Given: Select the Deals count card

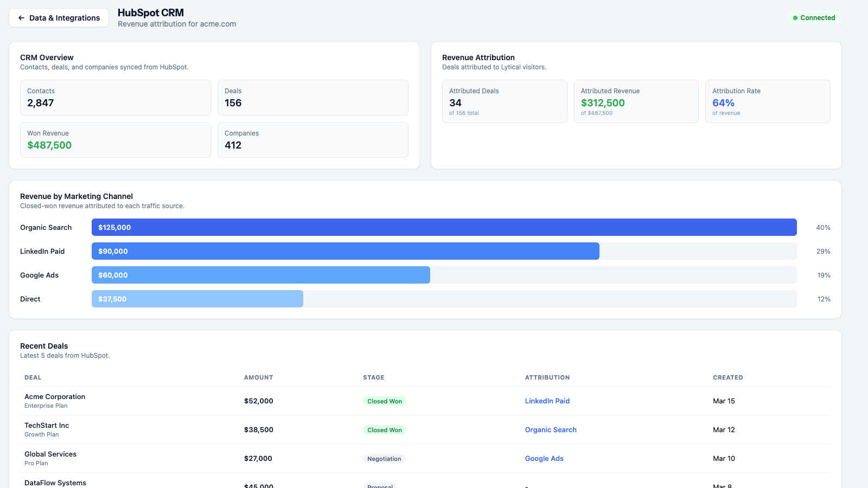Looking at the screenshot, I should (x=312, y=98).
